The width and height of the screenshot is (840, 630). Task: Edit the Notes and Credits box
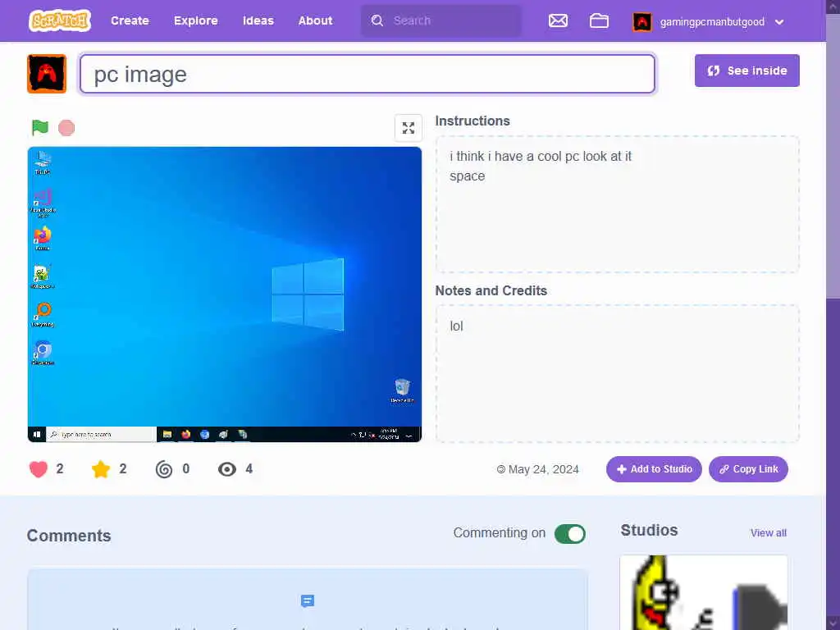617,373
